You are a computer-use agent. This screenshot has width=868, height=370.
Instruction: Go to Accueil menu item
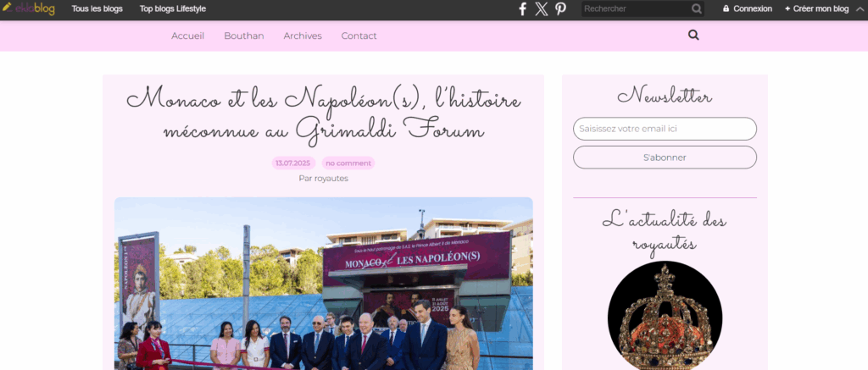(187, 36)
